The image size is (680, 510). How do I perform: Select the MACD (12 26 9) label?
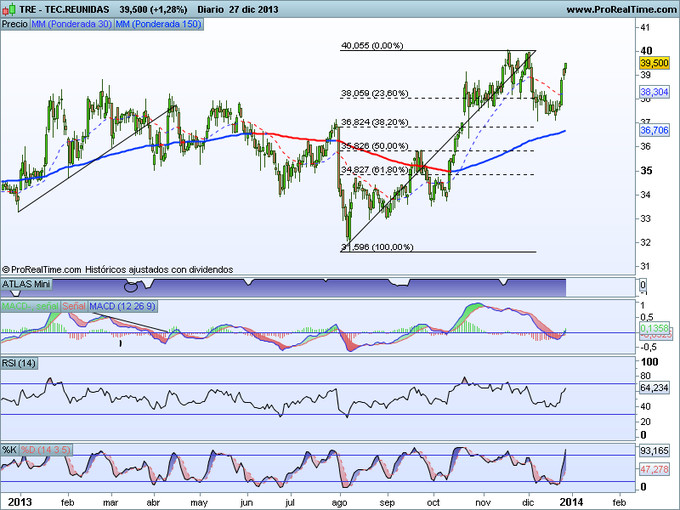(x=122, y=305)
